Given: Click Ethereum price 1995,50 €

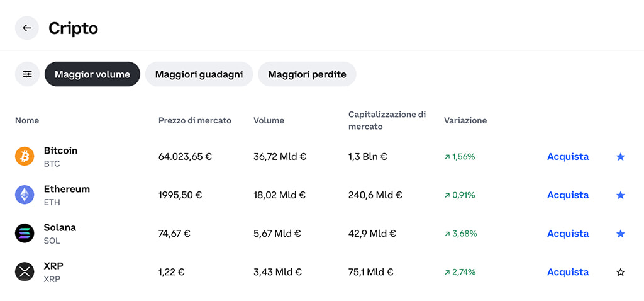Looking at the screenshot, I should point(180,195).
